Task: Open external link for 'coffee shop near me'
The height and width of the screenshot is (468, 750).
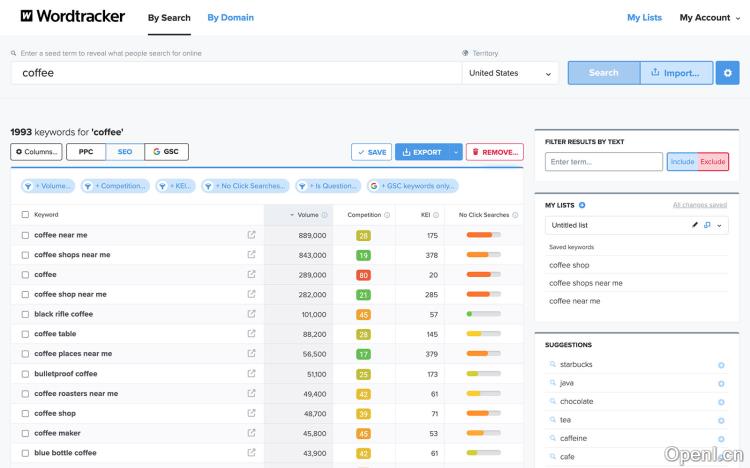Action: click(x=251, y=294)
